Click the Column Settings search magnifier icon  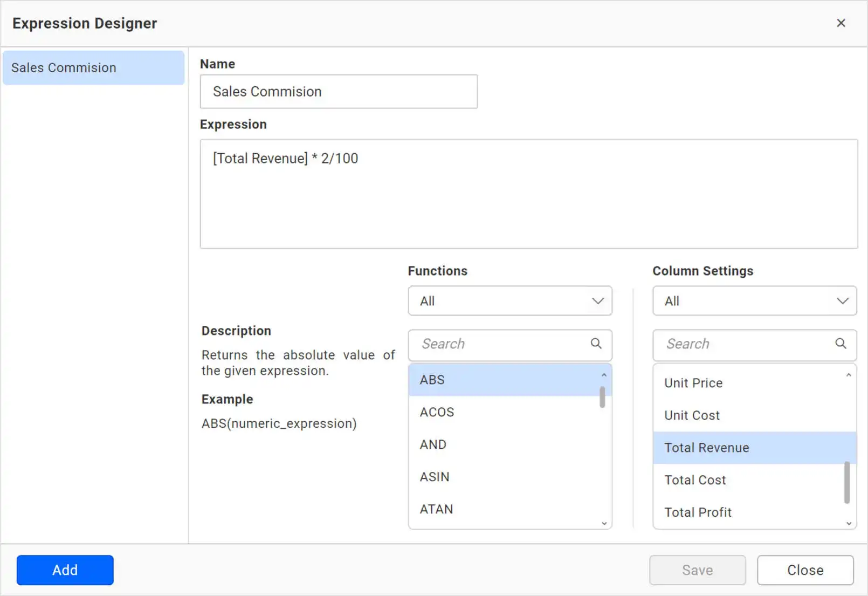click(841, 344)
